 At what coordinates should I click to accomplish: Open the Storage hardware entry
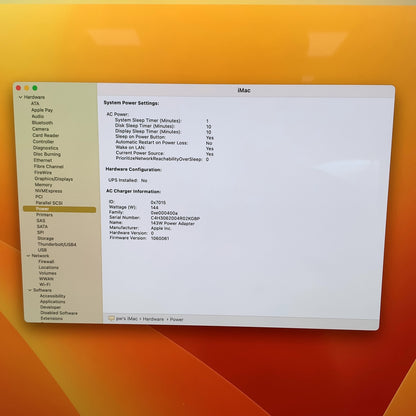pos(45,238)
